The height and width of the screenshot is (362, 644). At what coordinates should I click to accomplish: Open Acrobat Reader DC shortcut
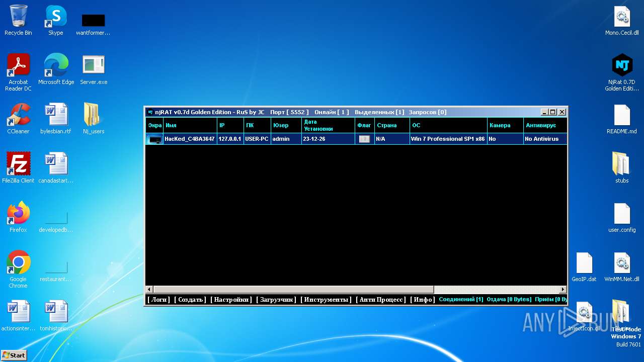18,72
